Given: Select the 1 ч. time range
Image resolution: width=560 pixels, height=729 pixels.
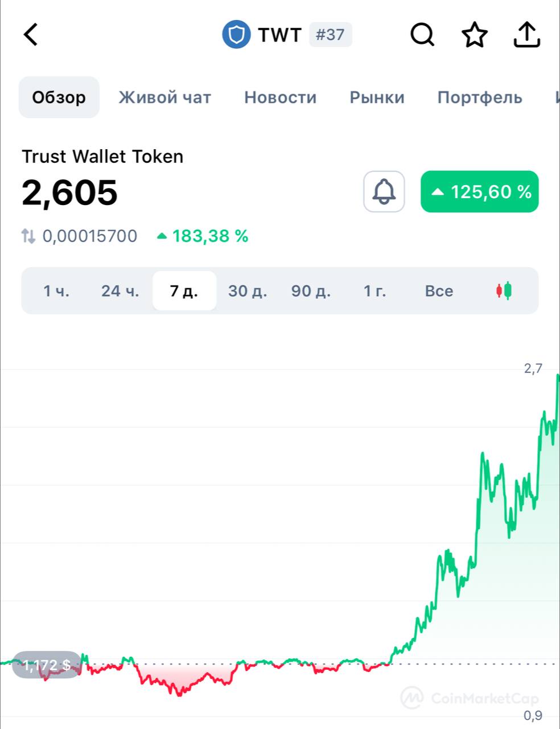Looking at the screenshot, I should coord(56,291).
